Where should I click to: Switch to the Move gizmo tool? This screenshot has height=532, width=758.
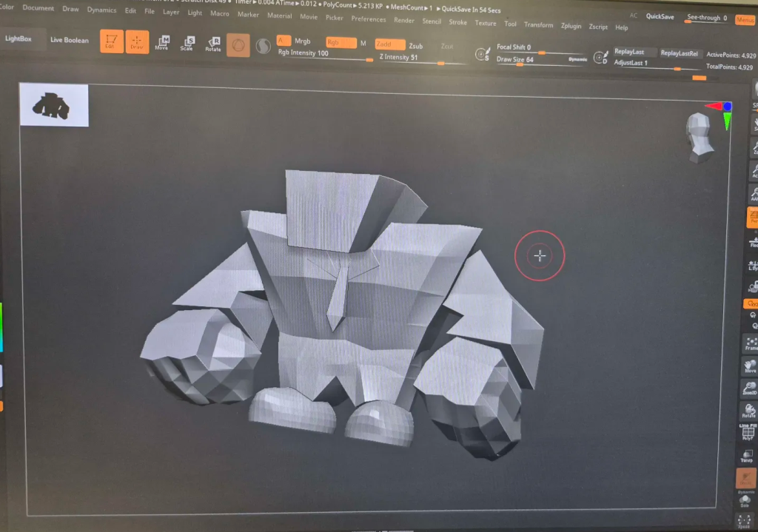(162, 44)
